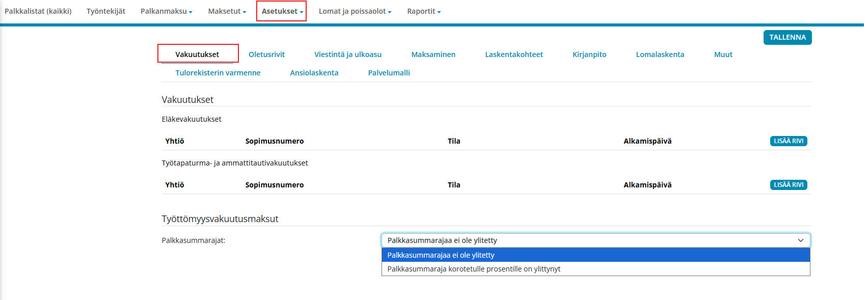Image resolution: width=868 pixels, height=300 pixels.
Task: Open the Tulorekisterin varmenne tab
Action: click(x=218, y=73)
